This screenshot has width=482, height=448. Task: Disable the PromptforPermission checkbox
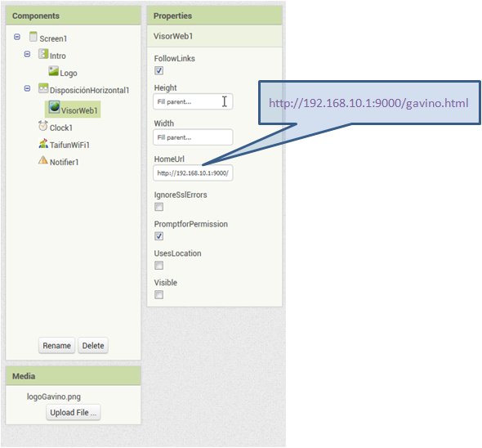(159, 236)
